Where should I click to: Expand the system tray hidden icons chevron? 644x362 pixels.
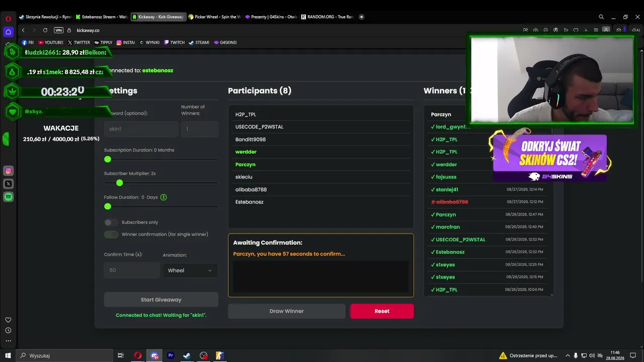point(568,355)
